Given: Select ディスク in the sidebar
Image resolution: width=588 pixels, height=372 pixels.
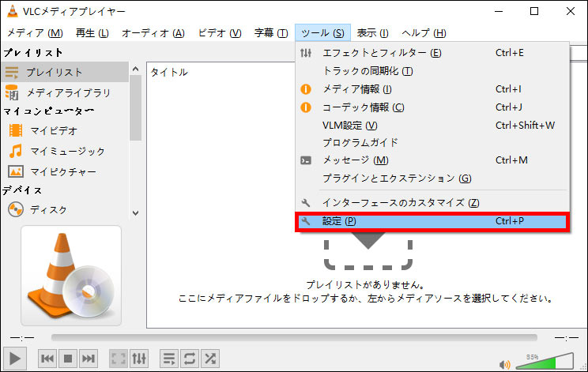Looking at the screenshot, I should (65, 210).
